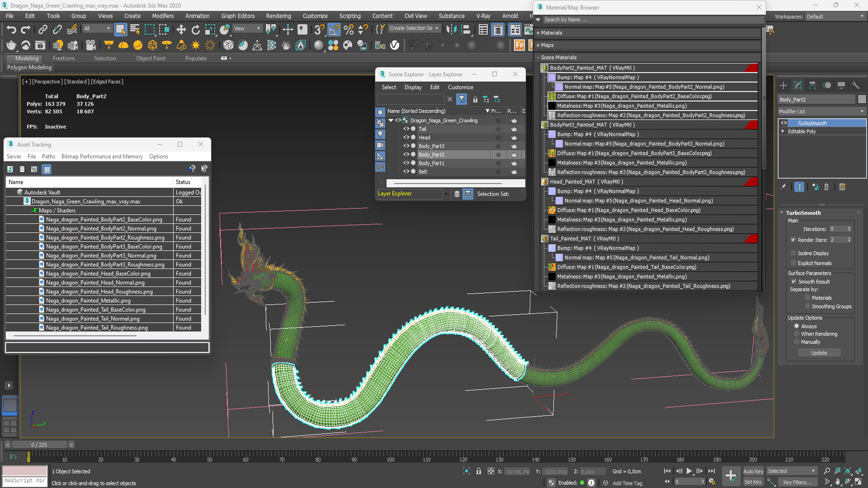Collapse Dragon_Naga_Green_Crawling layer tree
The width and height of the screenshot is (868, 488).
[391, 121]
